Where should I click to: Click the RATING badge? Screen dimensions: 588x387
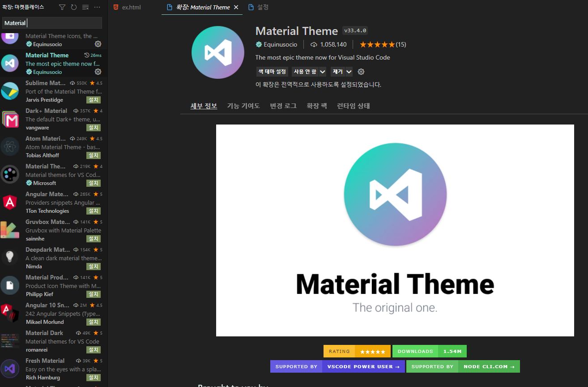tap(357, 351)
